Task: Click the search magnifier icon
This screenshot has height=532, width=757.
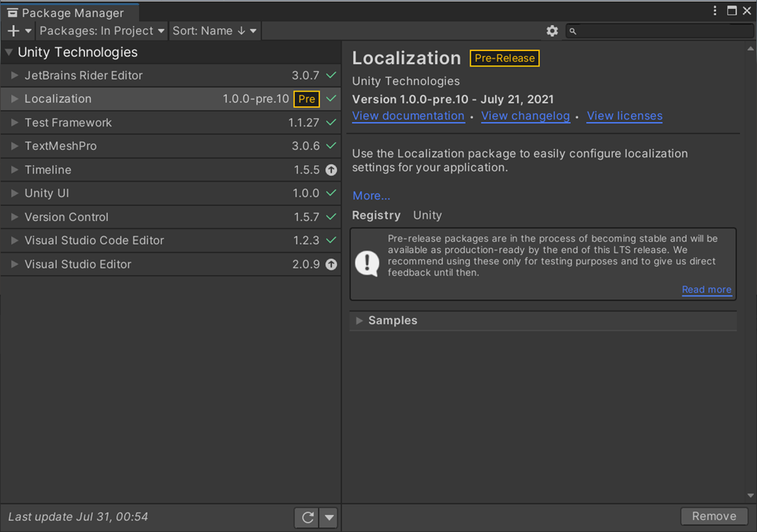Action: pos(572,31)
